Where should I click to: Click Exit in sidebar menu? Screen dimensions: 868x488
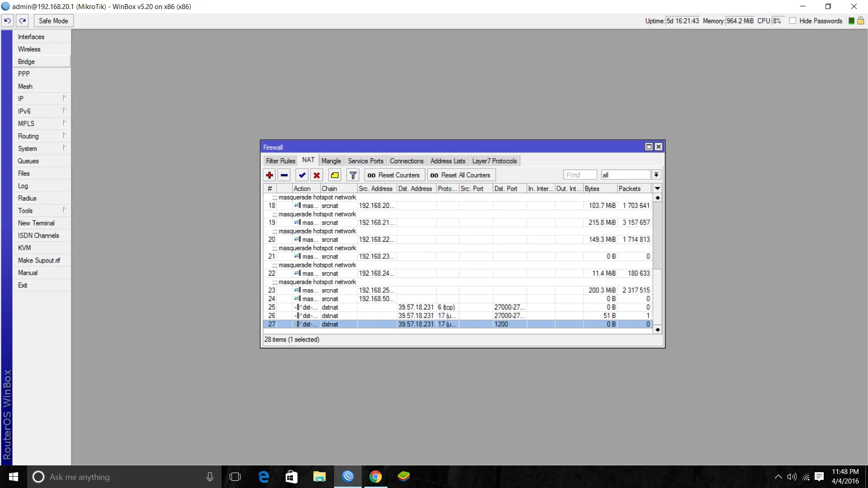click(x=41, y=285)
